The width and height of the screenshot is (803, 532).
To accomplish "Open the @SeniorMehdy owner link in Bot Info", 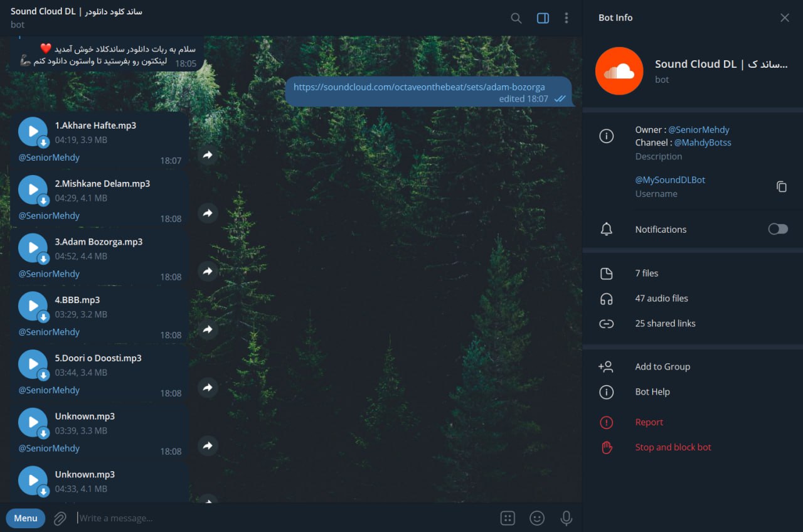I will point(698,129).
